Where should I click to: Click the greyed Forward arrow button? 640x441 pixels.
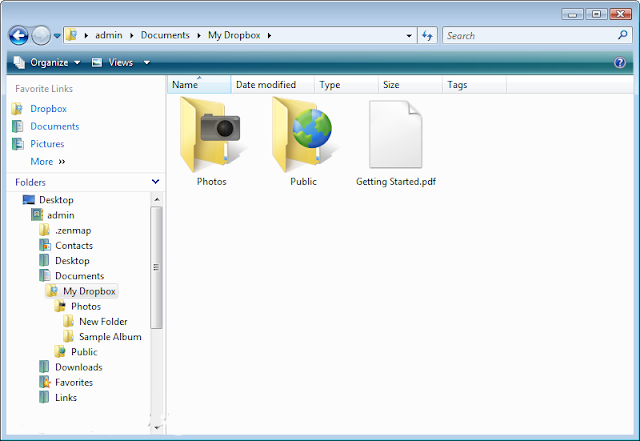[x=41, y=36]
